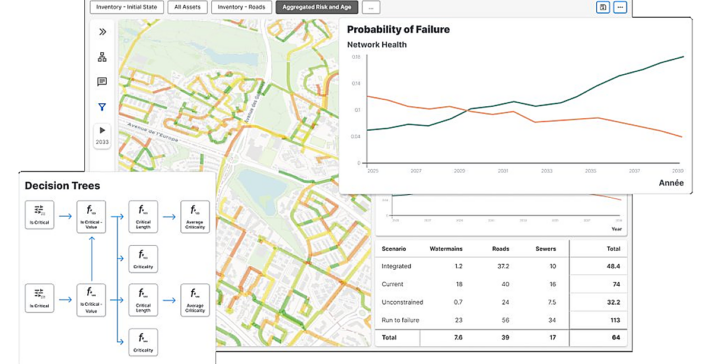Click the Decision Trees panel title
This screenshot has width=712, height=364.
pos(62,186)
